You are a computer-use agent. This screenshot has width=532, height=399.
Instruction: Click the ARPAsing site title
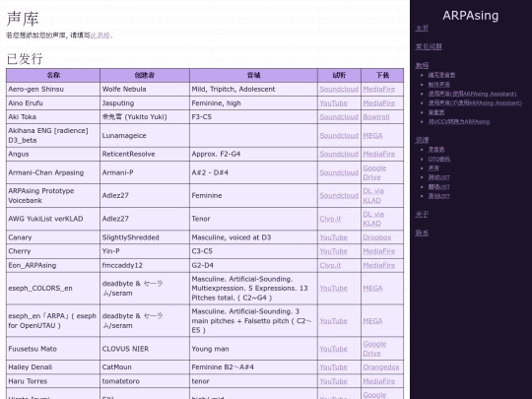470,15
